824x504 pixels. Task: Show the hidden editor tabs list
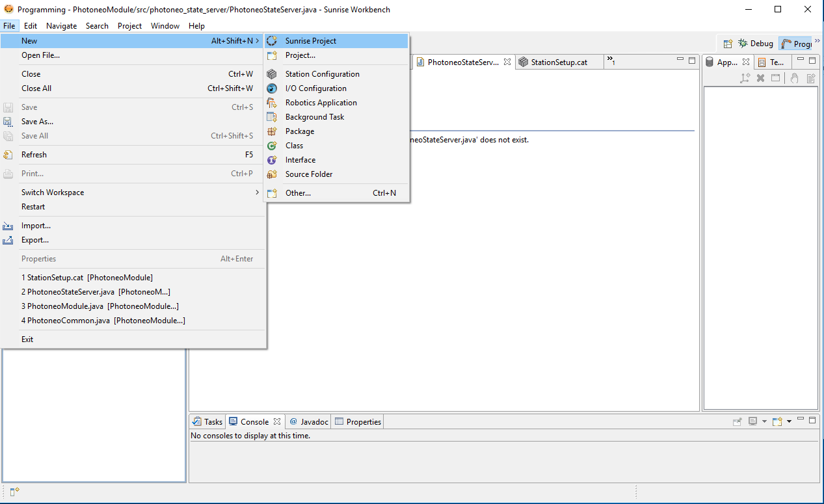click(611, 62)
